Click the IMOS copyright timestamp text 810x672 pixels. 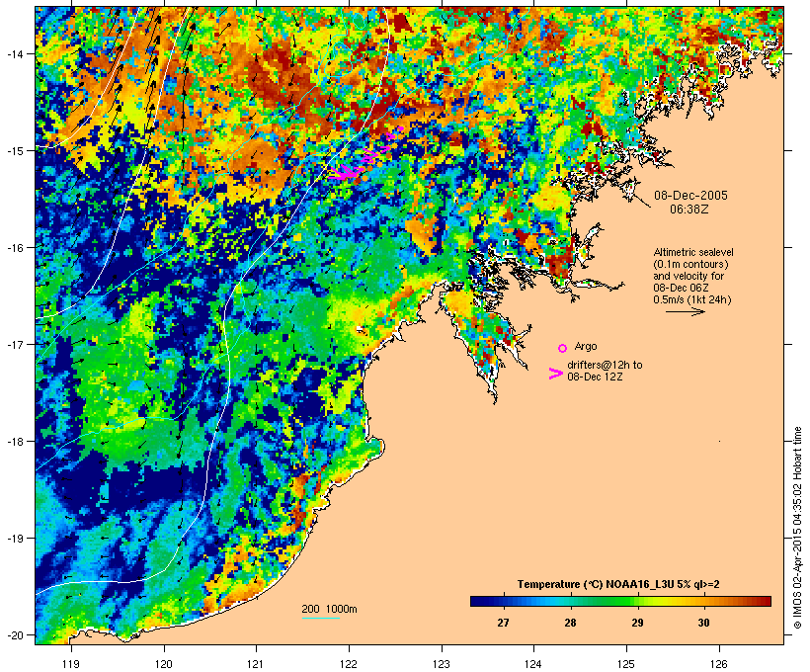(x=797, y=529)
